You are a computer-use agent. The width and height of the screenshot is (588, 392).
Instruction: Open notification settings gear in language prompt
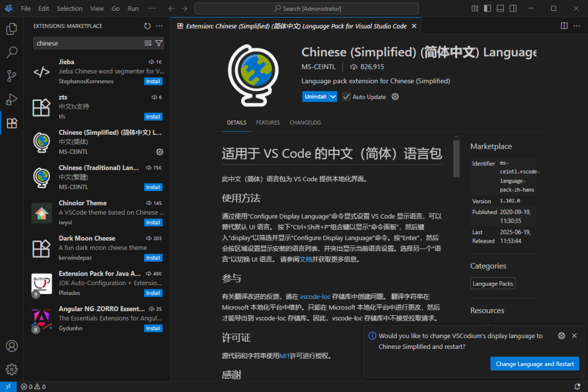tap(562, 336)
